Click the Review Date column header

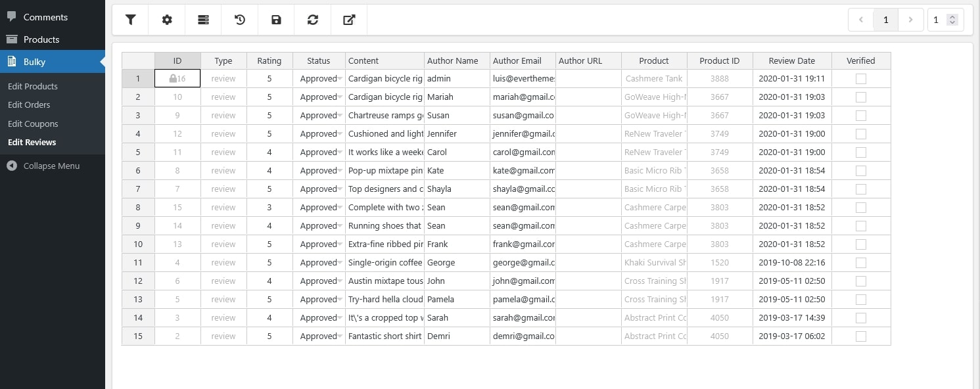tap(791, 60)
